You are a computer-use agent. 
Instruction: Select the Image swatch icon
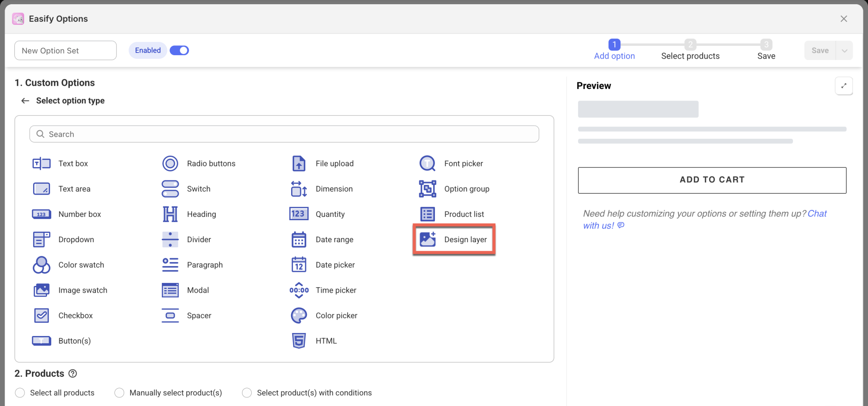(42, 290)
